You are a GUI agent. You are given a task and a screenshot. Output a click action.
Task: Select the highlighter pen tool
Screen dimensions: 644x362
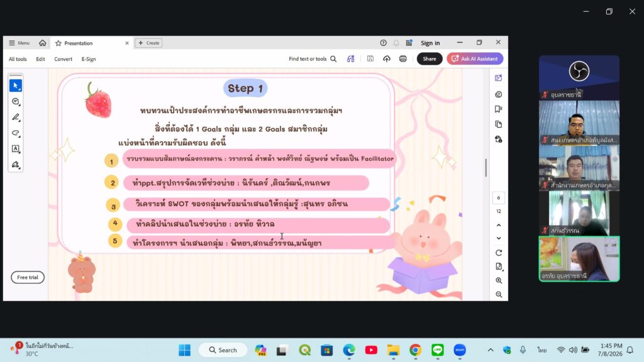click(16, 118)
